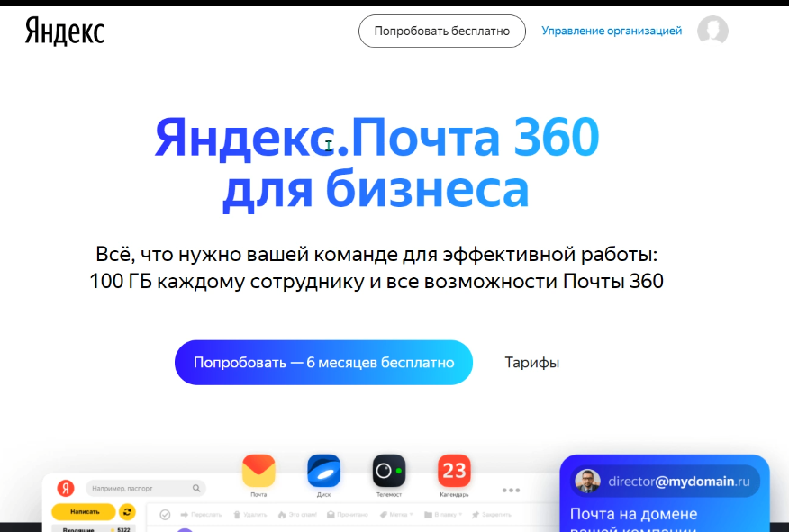The width and height of the screenshot is (789, 532).
Task: Click the Телемост video call icon
Action: pyautogui.click(x=389, y=471)
